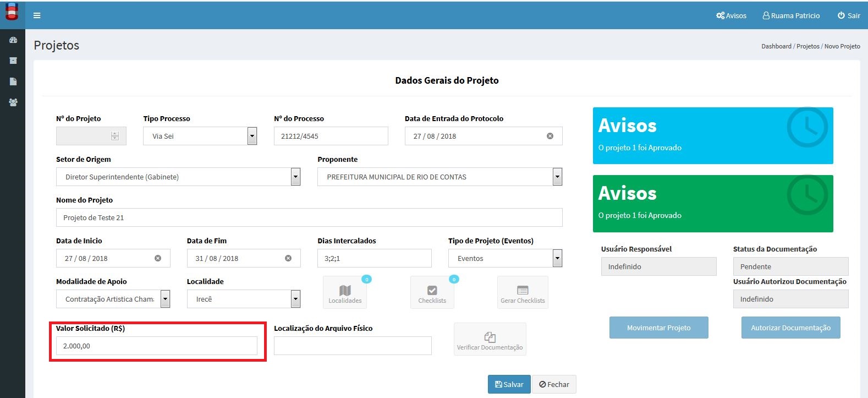868x398 pixels.
Task: Click the application logo in top-left corner
Action: coord(12,12)
